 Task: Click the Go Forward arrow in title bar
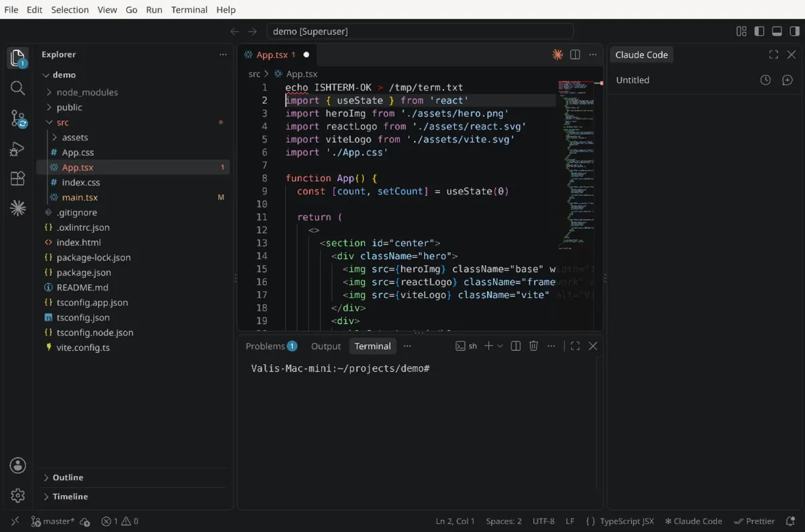(252, 32)
